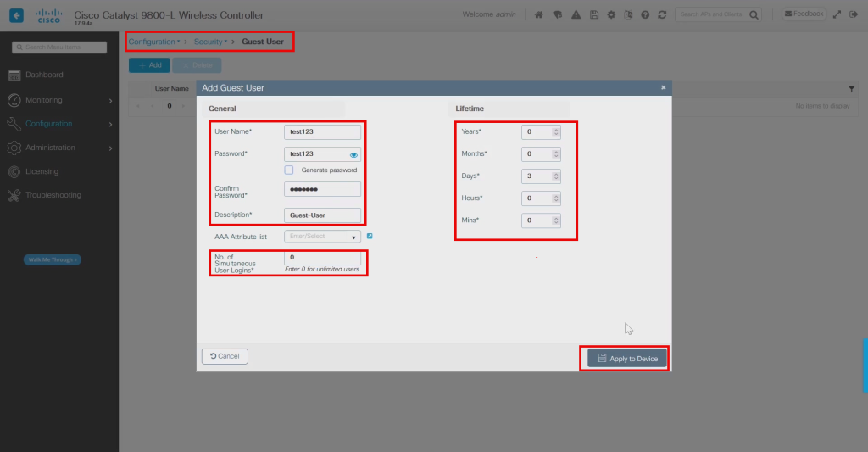Screen dimensions: 868x452
Task: Expand the Security breadcrumb dropdown
Action: coord(210,42)
